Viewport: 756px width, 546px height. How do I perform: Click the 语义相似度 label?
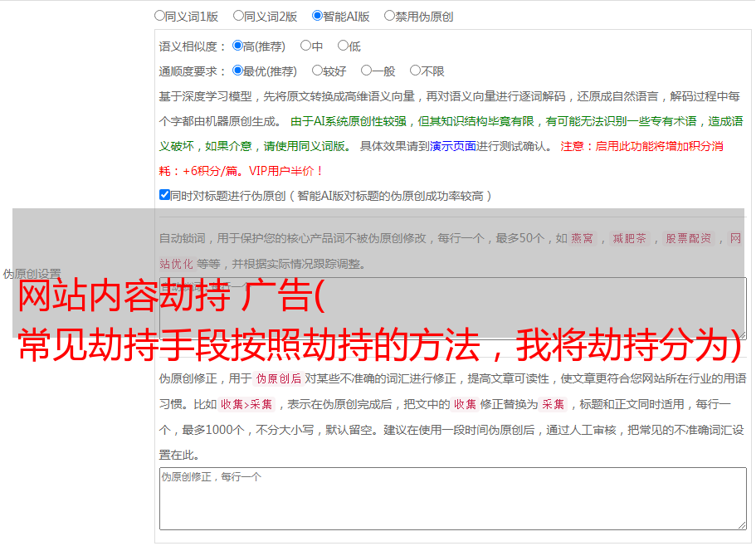point(193,46)
